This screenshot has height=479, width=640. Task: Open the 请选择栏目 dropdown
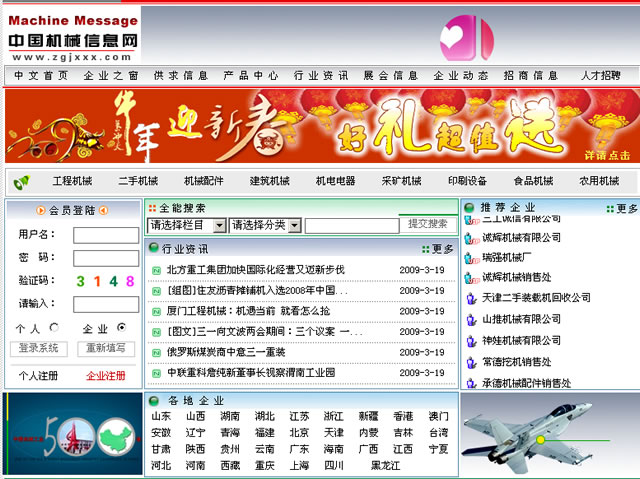(186, 226)
